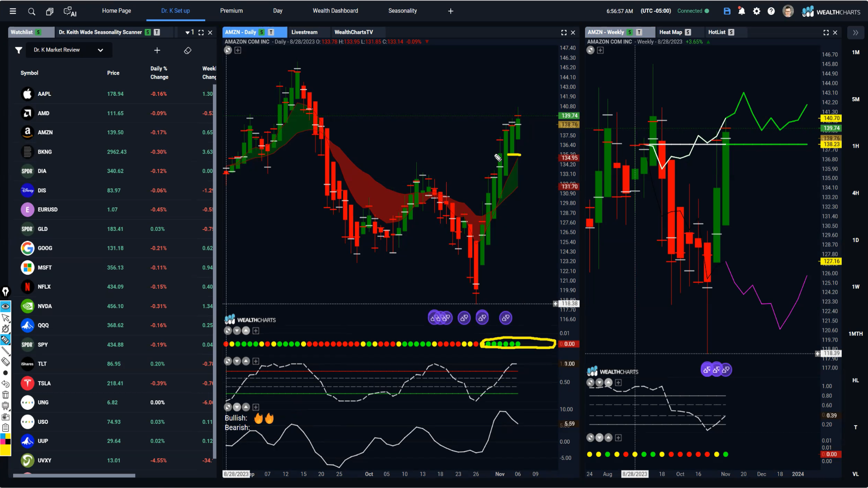Screen dimensions: 868x488
Task: Delete drawings with the trash icon
Action: coord(5,394)
